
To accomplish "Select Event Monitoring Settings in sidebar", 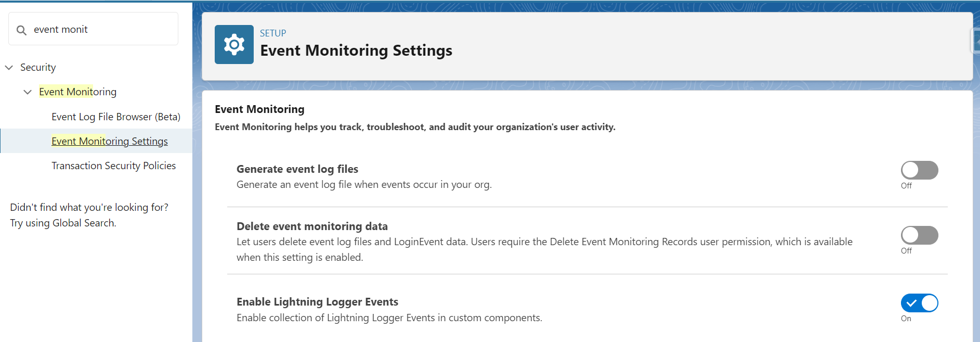I will click(110, 141).
